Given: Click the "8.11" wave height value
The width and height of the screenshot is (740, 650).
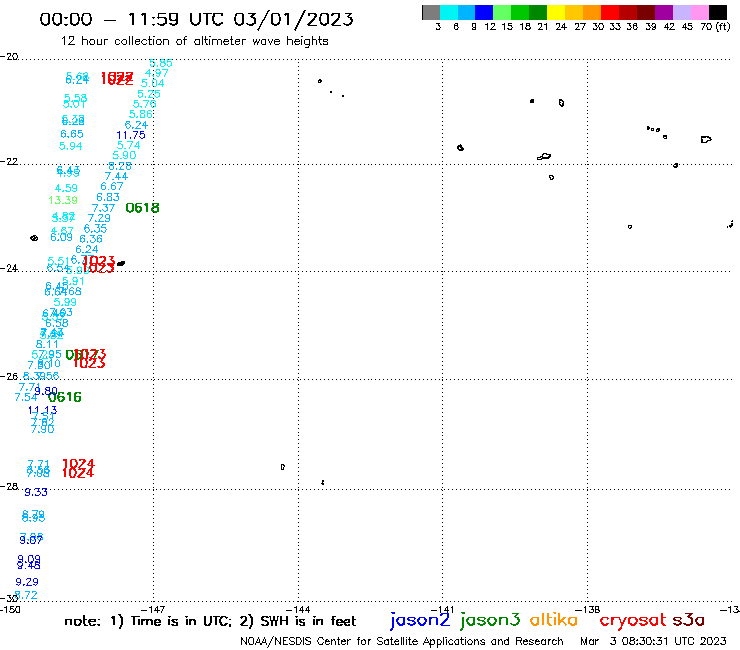Looking at the screenshot, I should click(47, 345).
